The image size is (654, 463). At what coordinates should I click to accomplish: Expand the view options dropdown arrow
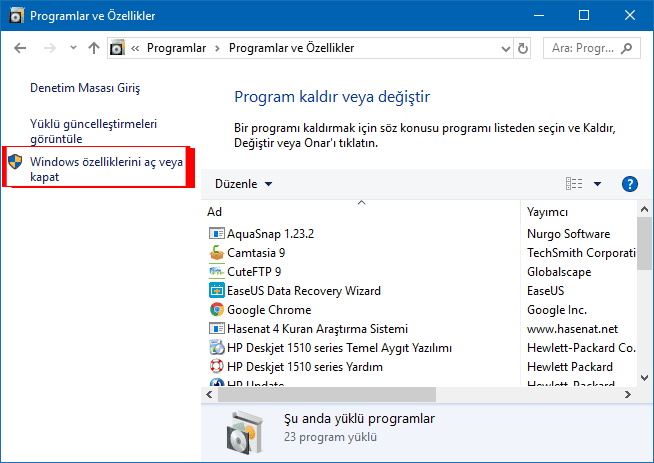pyautogui.click(x=597, y=184)
